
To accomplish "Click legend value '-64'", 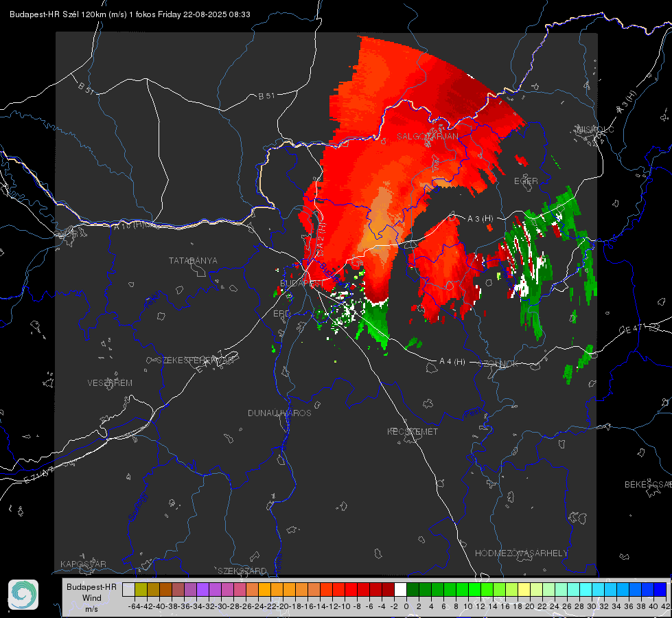I will tap(135, 606).
